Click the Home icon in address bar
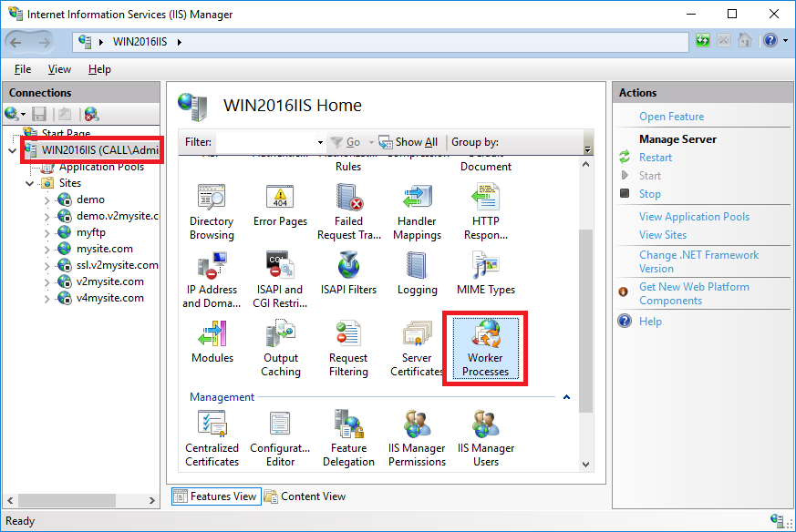Screen dimensions: 796x532 (745, 41)
